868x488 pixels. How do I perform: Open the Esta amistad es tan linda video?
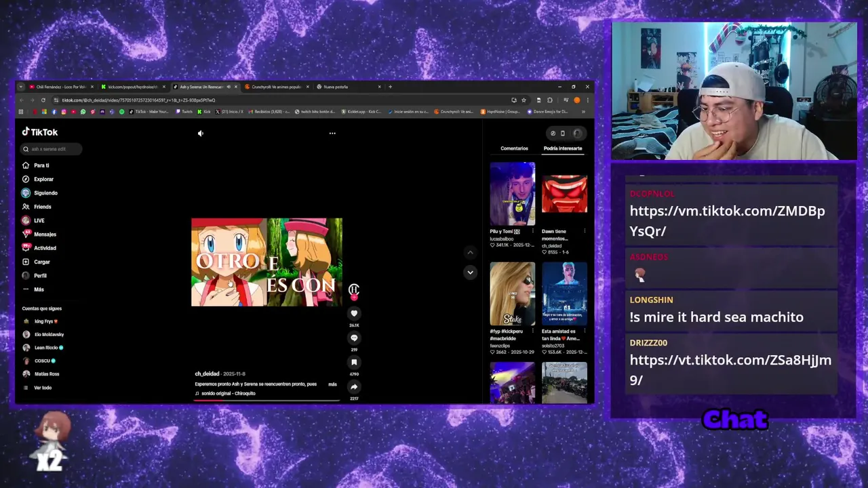564,293
